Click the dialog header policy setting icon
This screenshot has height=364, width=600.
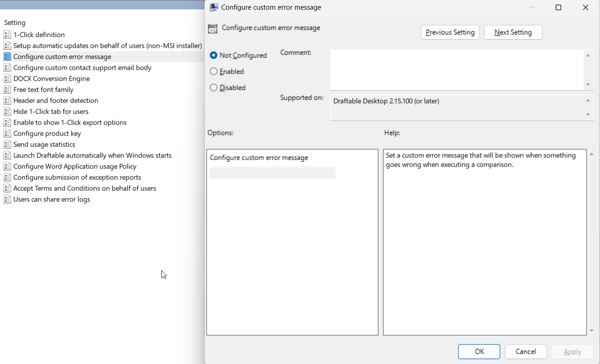[x=212, y=29]
